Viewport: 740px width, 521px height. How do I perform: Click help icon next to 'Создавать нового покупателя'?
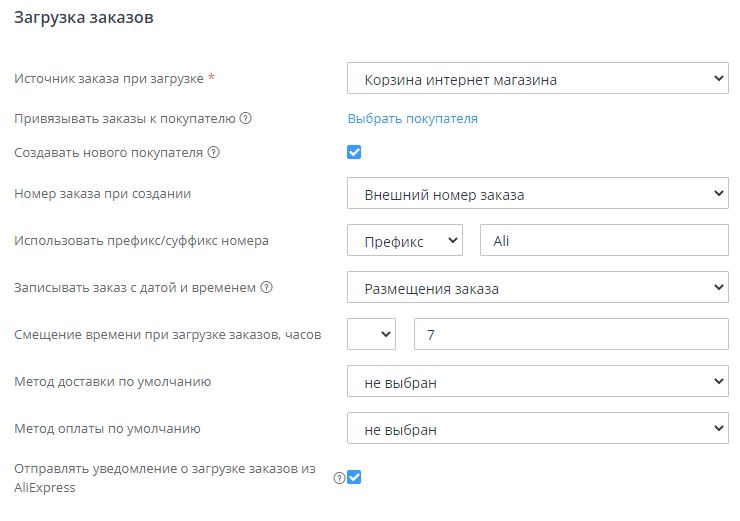pos(213,153)
